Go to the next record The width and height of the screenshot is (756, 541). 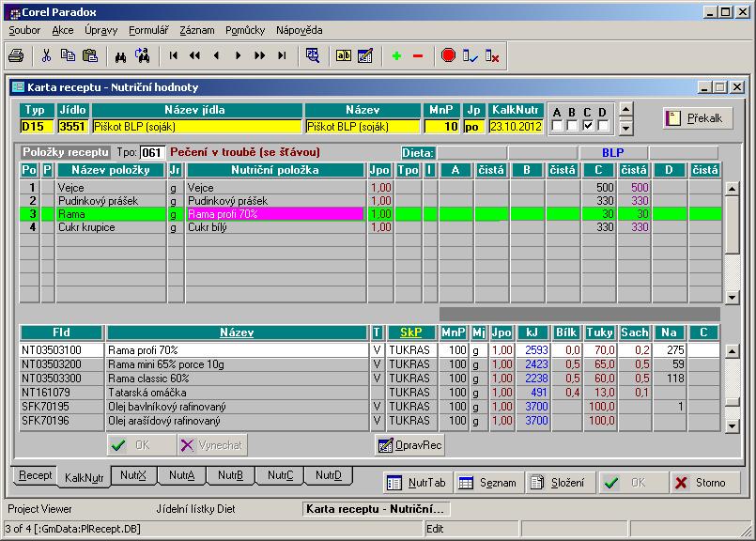(x=238, y=56)
